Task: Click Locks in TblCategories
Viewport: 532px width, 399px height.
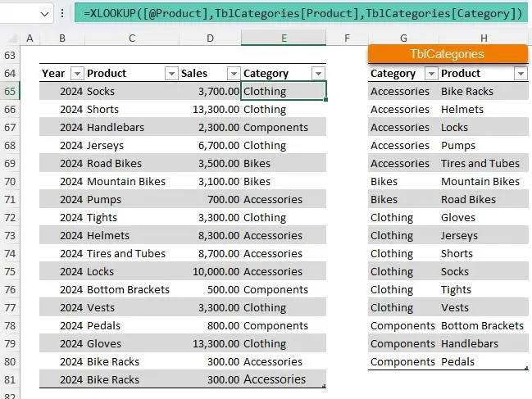Action: tap(484, 127)
